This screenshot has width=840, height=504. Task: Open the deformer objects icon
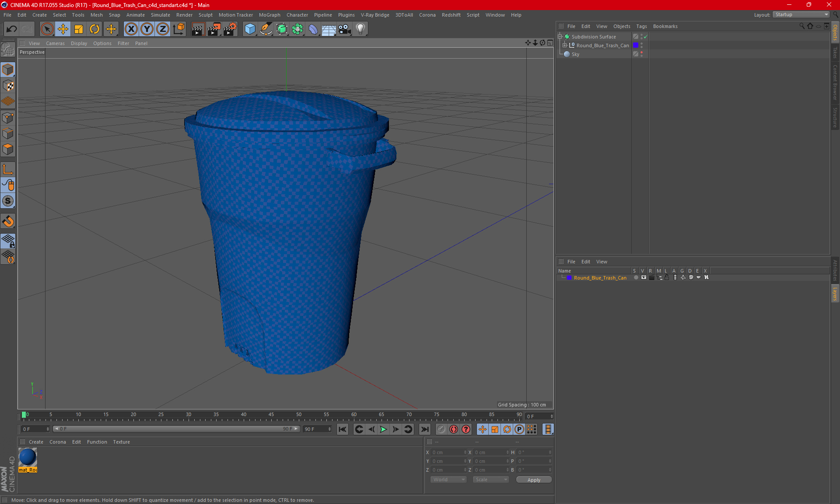pos(313,29)
